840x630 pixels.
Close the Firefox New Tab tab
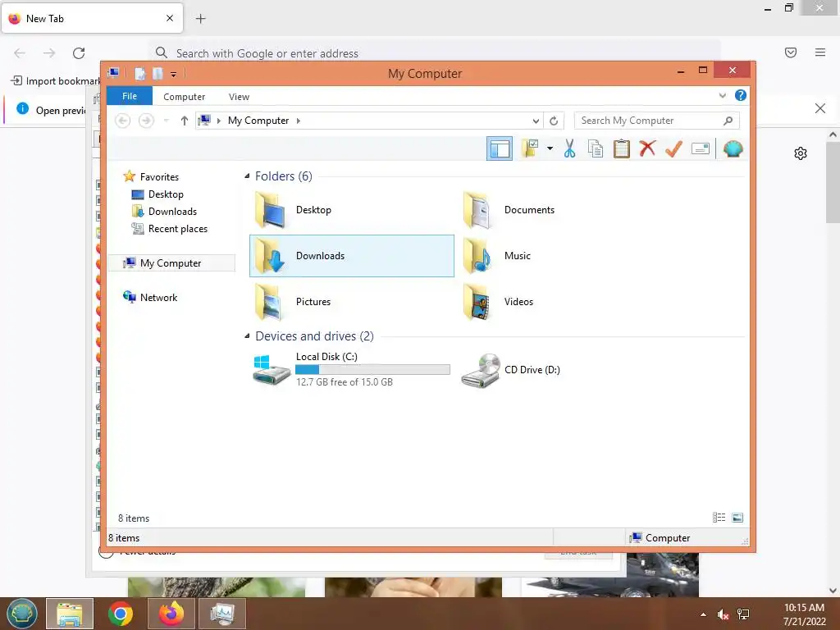[x=169, y=18]
